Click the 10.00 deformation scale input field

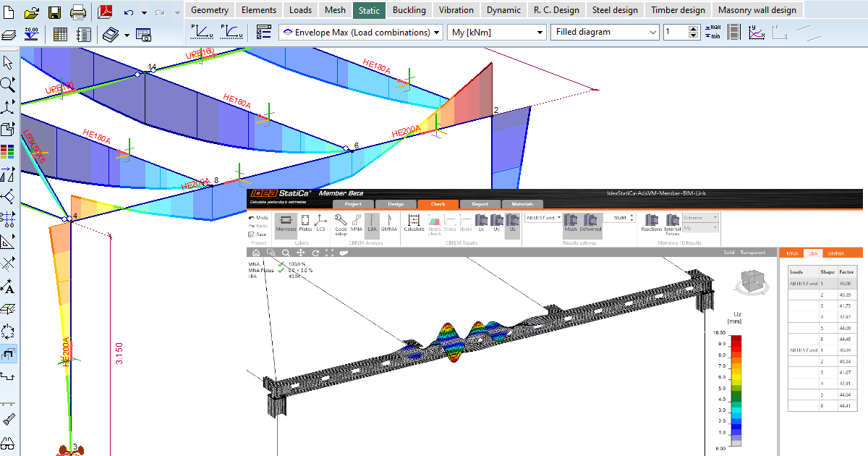coord(618,218)
